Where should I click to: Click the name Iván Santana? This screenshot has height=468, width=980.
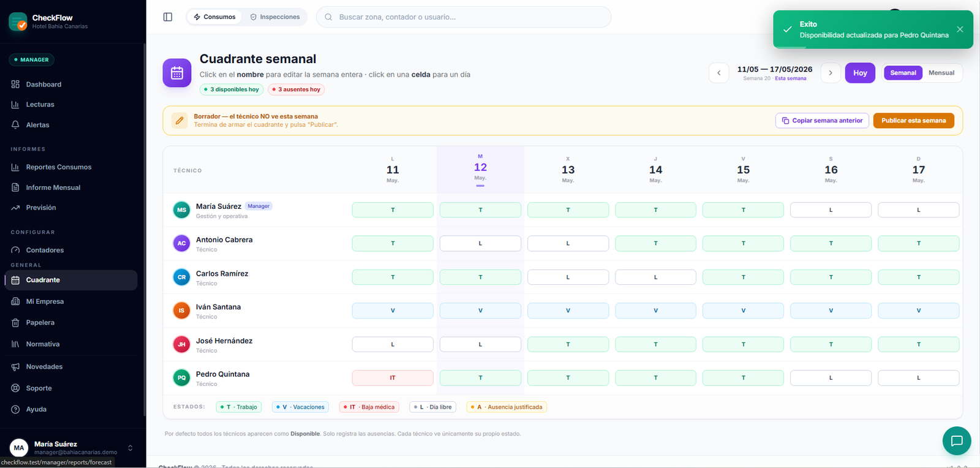tap(218, 307)
